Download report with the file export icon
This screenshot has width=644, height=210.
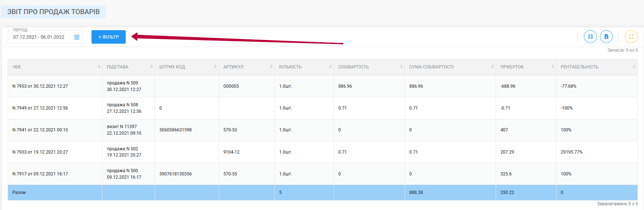[x=606, y=36]
